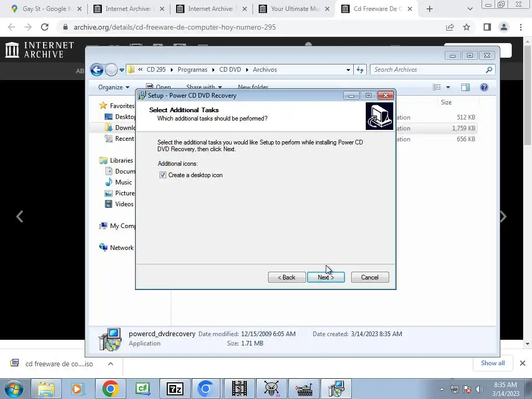Toggle Chrome side panel icon
This screenshot has width=532, height=399.
[487, 27]
